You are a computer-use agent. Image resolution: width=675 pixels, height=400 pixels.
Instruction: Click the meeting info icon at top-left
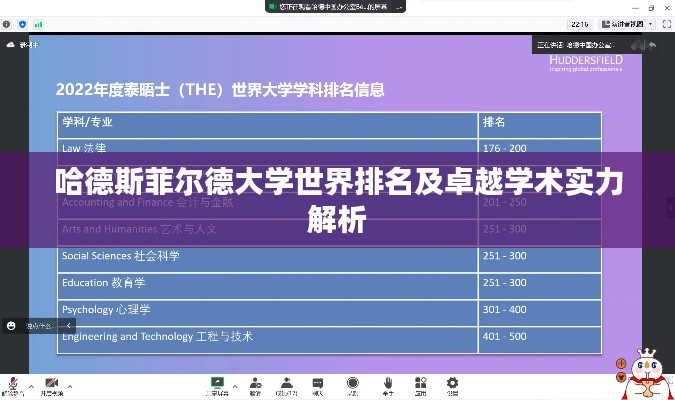pos(7,24)
